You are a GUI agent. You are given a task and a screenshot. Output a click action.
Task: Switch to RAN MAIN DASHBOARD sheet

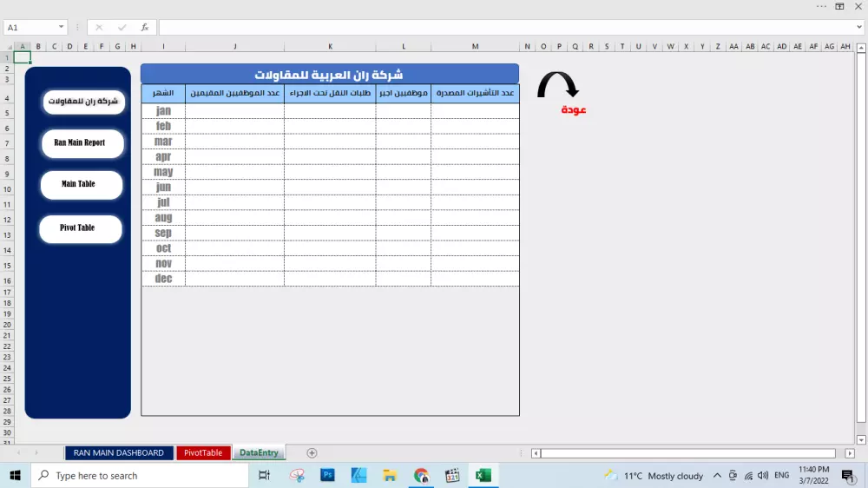119,452
